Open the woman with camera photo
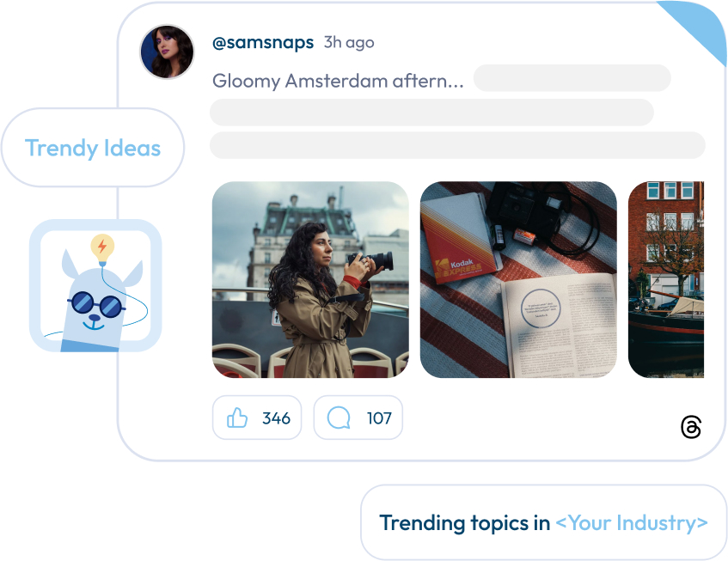The image size is (728, 561). tap(310, 279)
